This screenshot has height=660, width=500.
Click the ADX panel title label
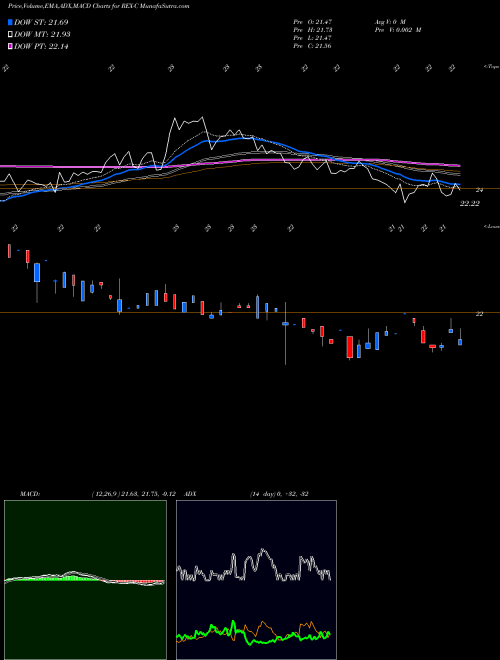[190, 494]
